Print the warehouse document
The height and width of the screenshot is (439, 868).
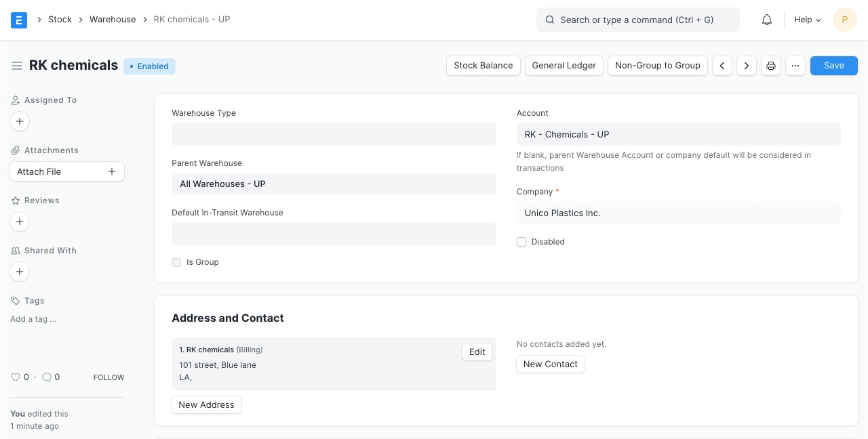771,66
